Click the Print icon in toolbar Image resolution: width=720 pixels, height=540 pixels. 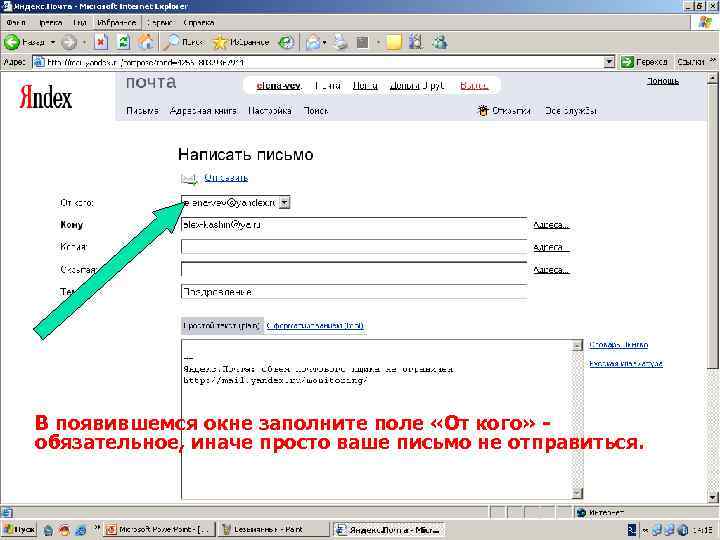coord(341,43)
